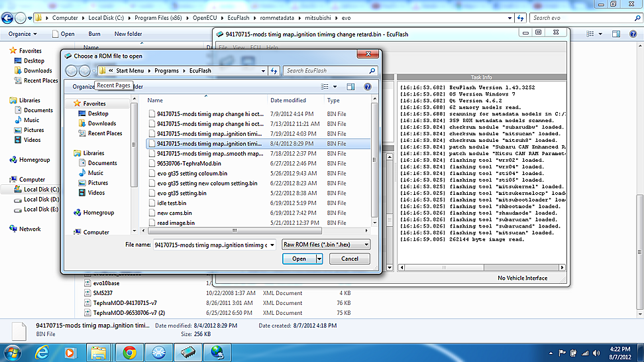644x362 pixels.
Task: Open the Get help icon in the dialog
Action: [367, 86]
